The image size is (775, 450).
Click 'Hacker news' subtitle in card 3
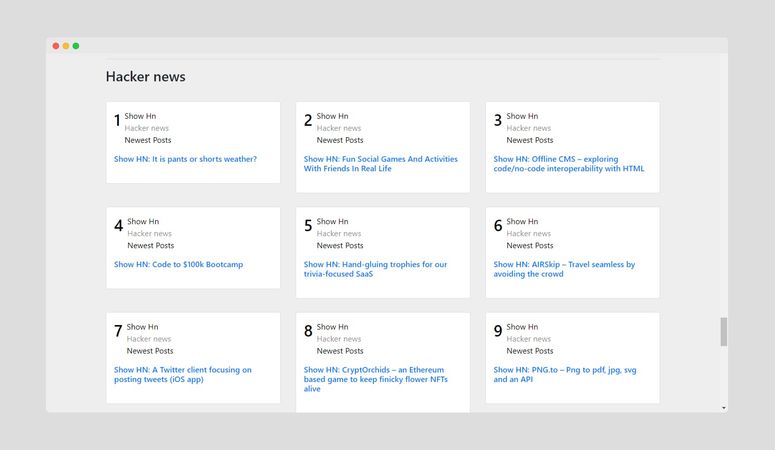pos(528,128)
